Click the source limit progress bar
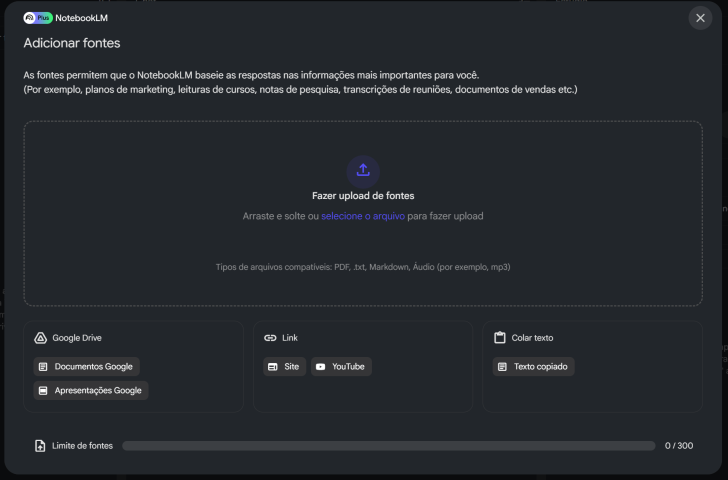 pos(389,446)
